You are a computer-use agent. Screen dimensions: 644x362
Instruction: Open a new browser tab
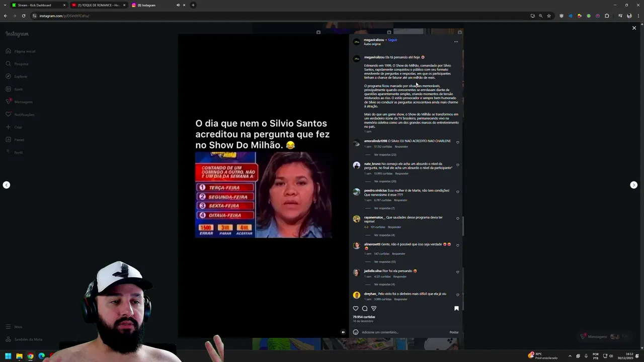[x=193, y=5]
